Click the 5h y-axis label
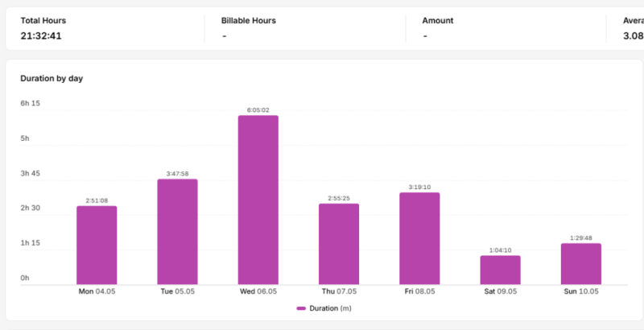Image resolution: width=644 pixels, height=330 pixels. pos(25,138)
